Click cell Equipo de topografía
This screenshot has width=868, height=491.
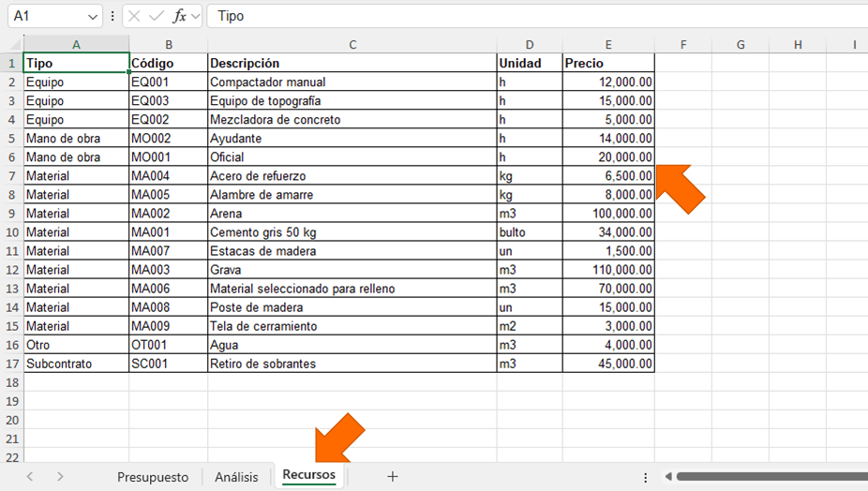click(352, 101)
